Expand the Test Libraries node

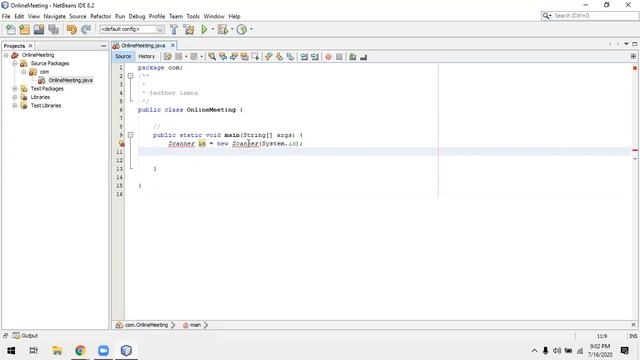[x=15, y=105]
